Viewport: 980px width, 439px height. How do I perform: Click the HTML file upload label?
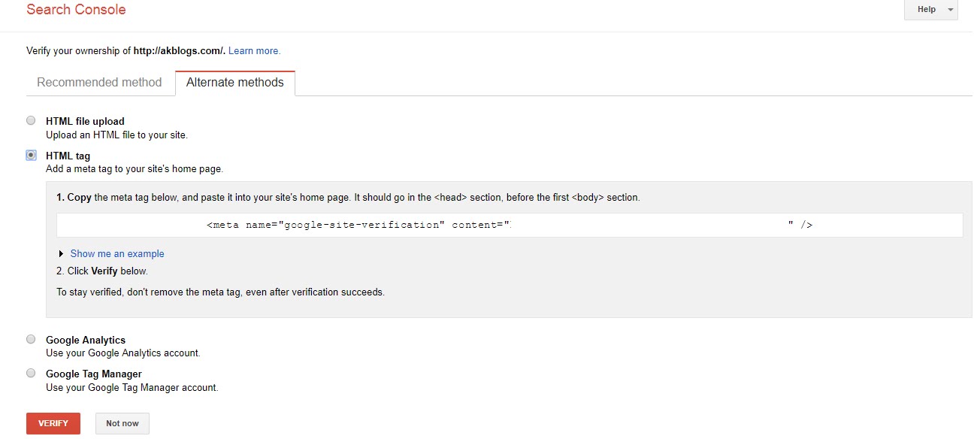click(85, 121)
